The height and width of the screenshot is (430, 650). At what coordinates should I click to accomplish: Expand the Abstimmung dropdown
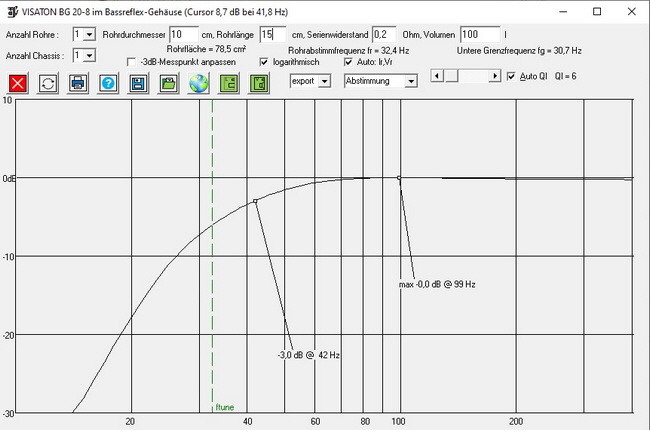pyautogui.click(x=411, y=81)
